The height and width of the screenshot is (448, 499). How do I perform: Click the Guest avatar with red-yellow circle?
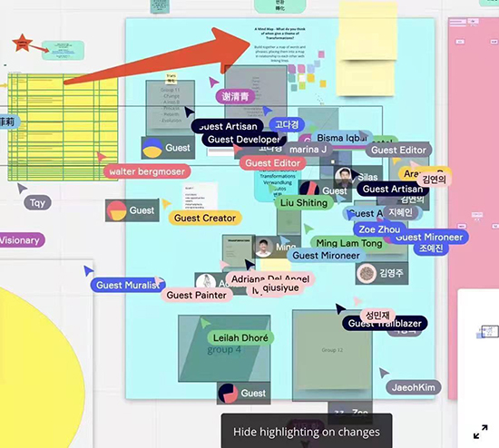(116, 210)
